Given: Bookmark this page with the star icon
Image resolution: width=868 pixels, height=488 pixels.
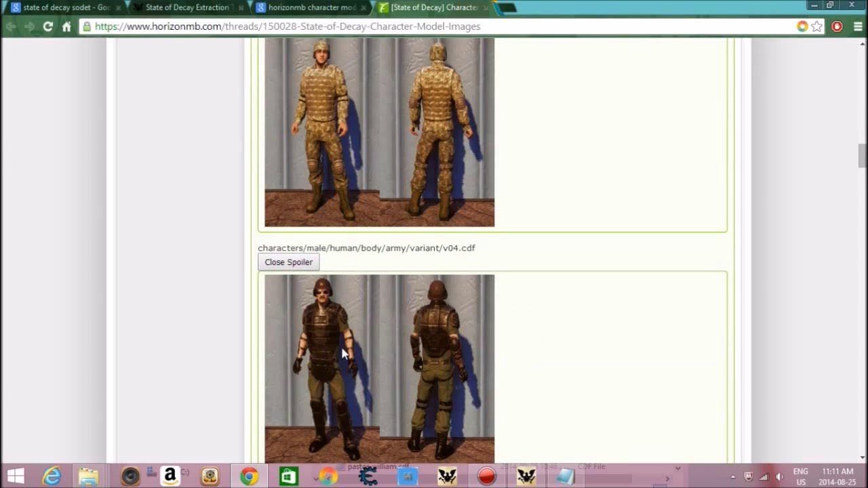Looking at the screenshot, I should click(x=817, y=26).
